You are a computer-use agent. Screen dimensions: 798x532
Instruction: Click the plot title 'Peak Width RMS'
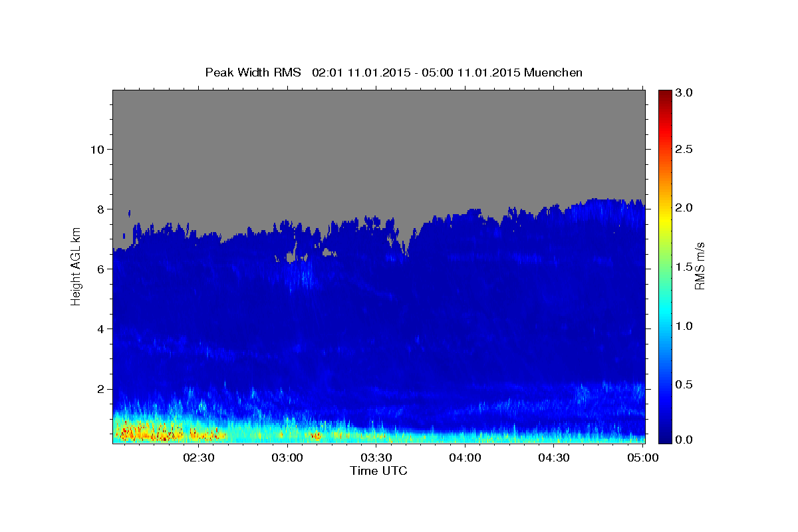[x=253, y=72]
